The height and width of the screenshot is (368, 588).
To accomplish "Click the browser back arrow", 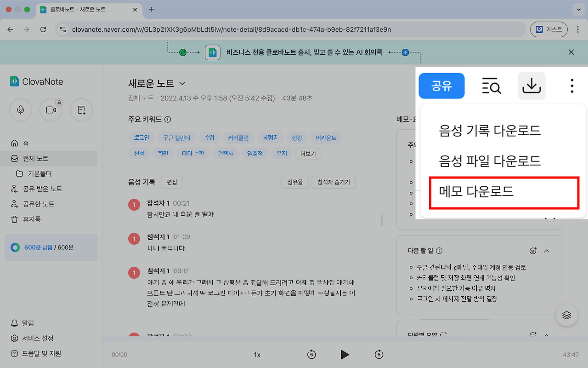I will 10,29.
